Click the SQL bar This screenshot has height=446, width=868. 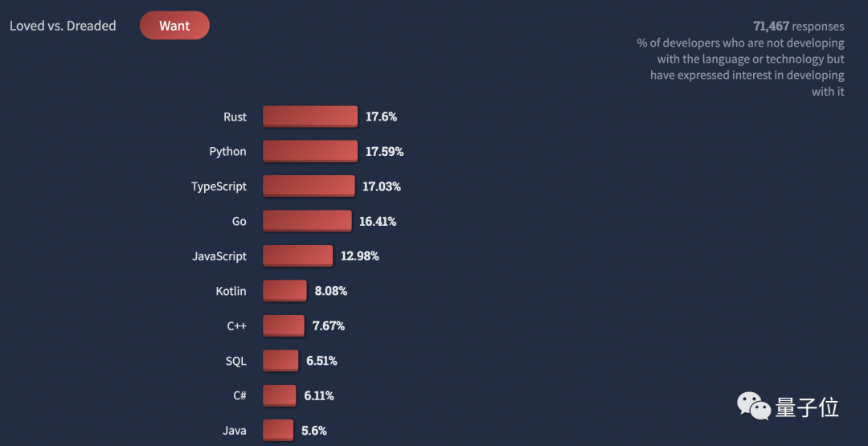(x=280, y=361)
